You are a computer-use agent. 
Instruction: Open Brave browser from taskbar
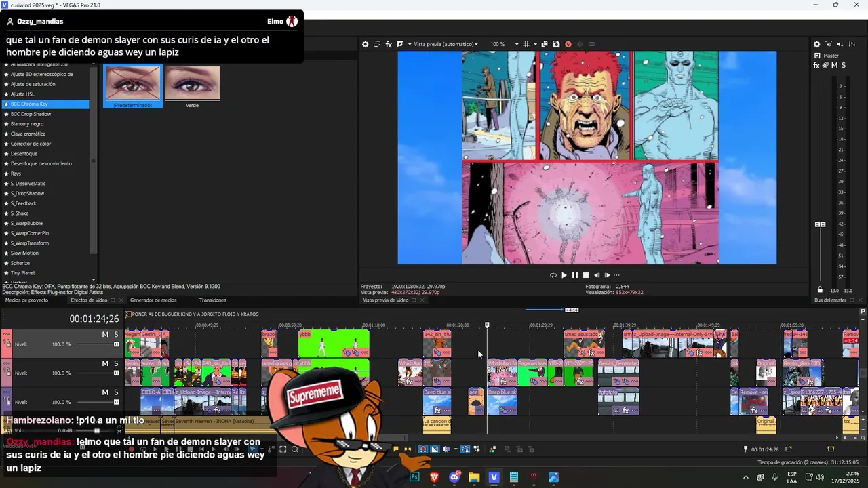tap(435, 477)
